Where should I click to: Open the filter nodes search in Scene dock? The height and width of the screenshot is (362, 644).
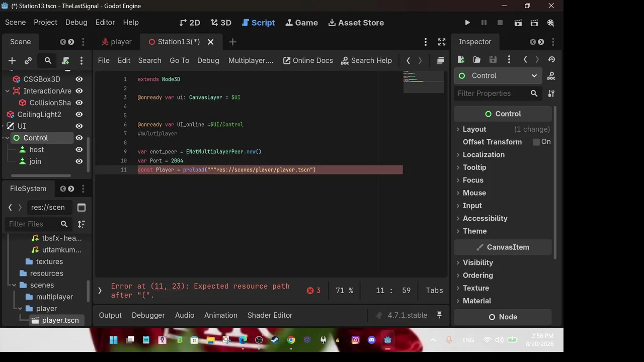[48, 61]
